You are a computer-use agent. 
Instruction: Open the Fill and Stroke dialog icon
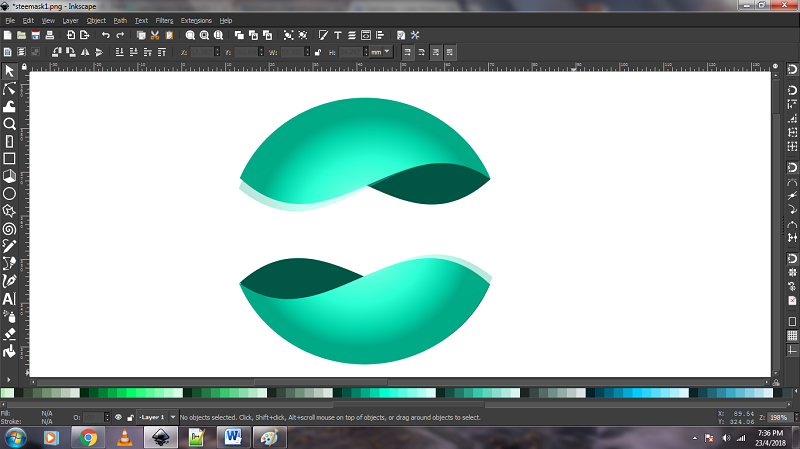tap(323, 35)
